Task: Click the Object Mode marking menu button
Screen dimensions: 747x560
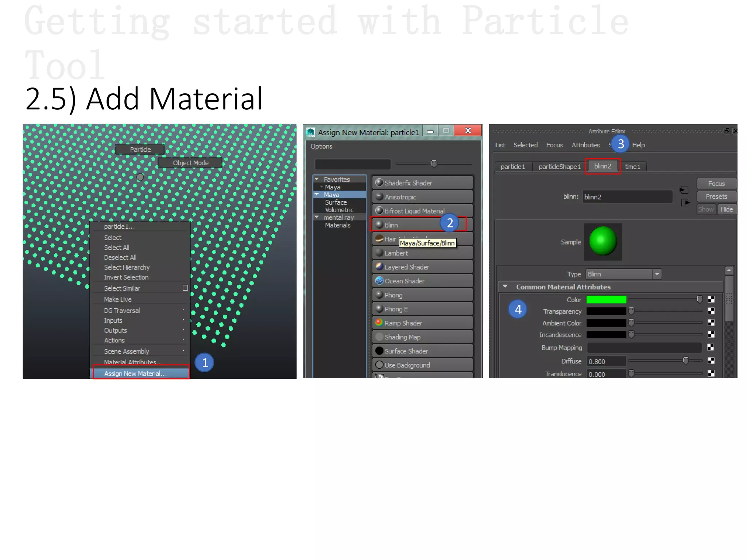Action: click(x=190, y=163)
